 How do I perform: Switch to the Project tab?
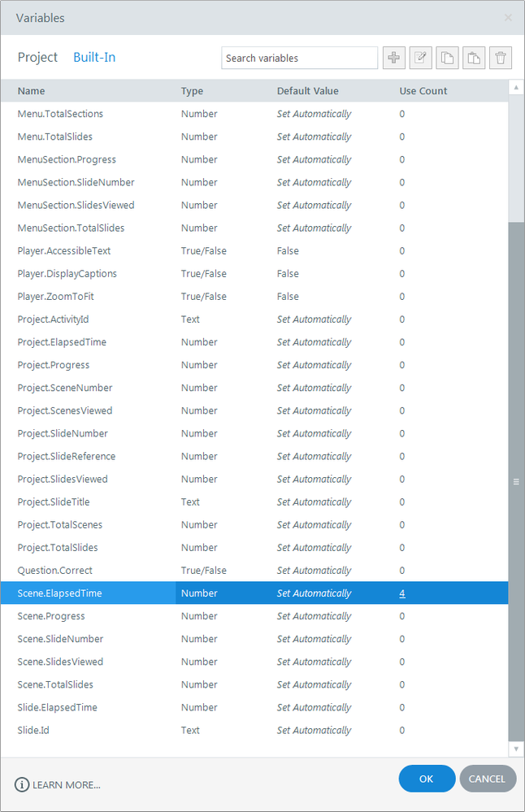37,57
